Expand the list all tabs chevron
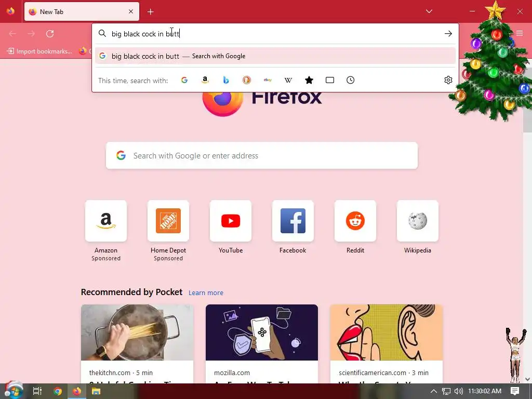Screen dimensions: 532x399 (429, 11)
